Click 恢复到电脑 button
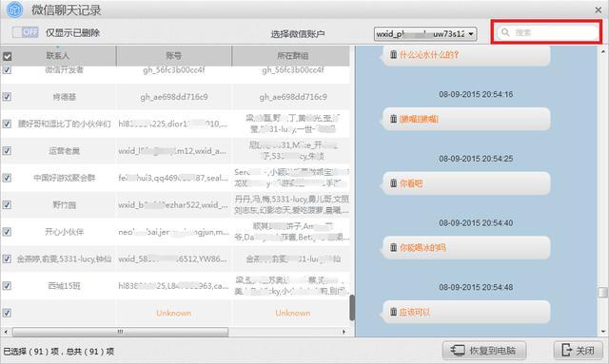609x364 pixels. point(484,351)
